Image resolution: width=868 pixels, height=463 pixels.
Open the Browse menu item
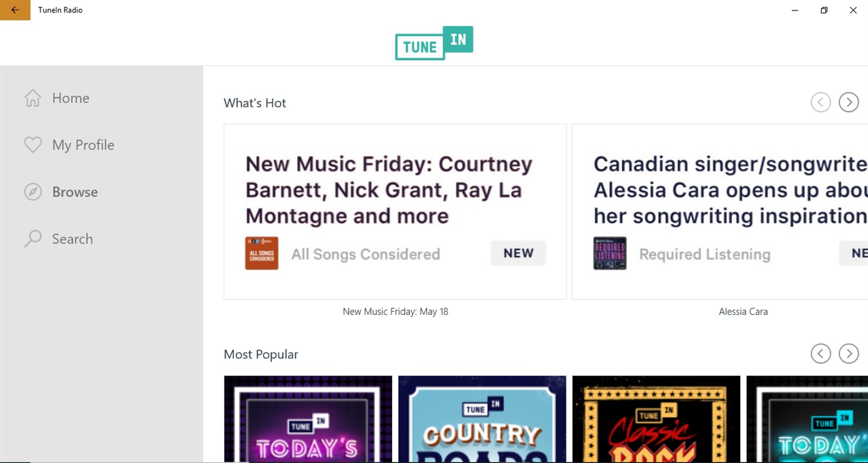(x=75, y=192)
